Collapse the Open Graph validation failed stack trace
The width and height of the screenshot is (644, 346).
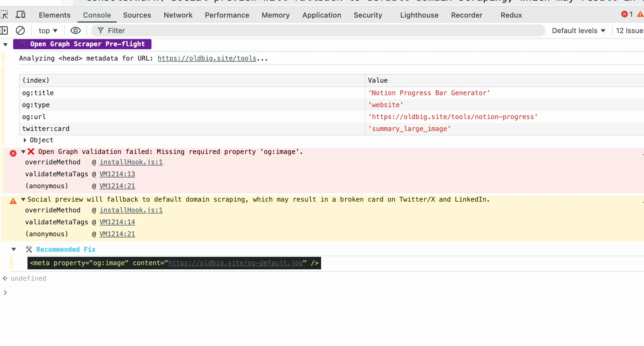pos(23,152)
